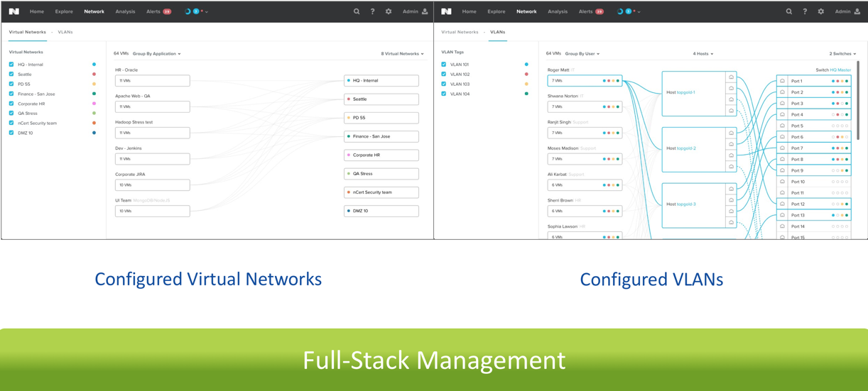The image size is (868, 391).
Task: Open the Analysis menu in the left window
Action: (125, 11)
